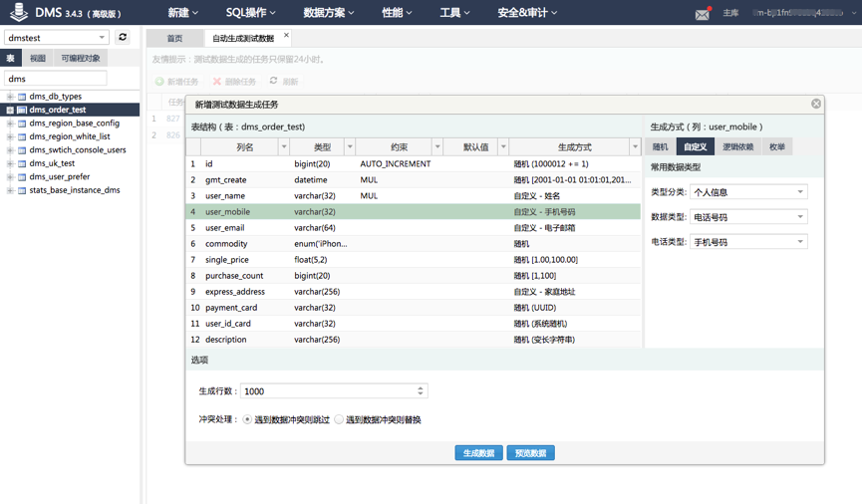Select the user_id_card column row
This screenshot has height=504, width=862.
414,323
